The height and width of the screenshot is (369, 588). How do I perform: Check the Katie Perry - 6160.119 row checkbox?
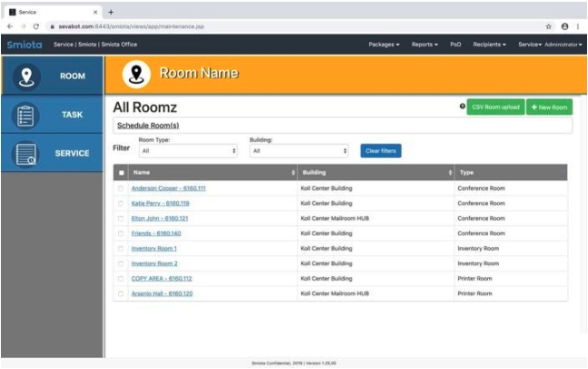point(121,204)
